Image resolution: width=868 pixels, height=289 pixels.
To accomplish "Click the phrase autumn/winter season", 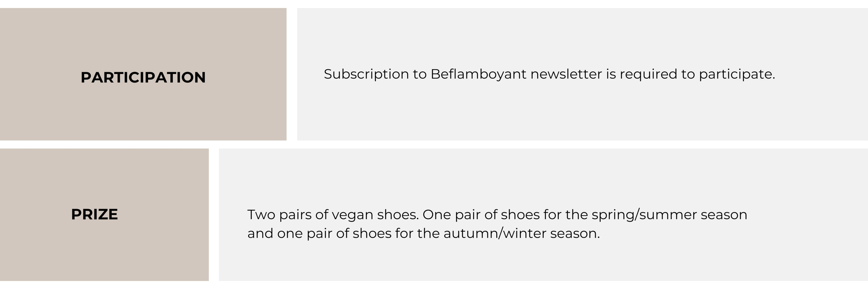I will [521, 233].
